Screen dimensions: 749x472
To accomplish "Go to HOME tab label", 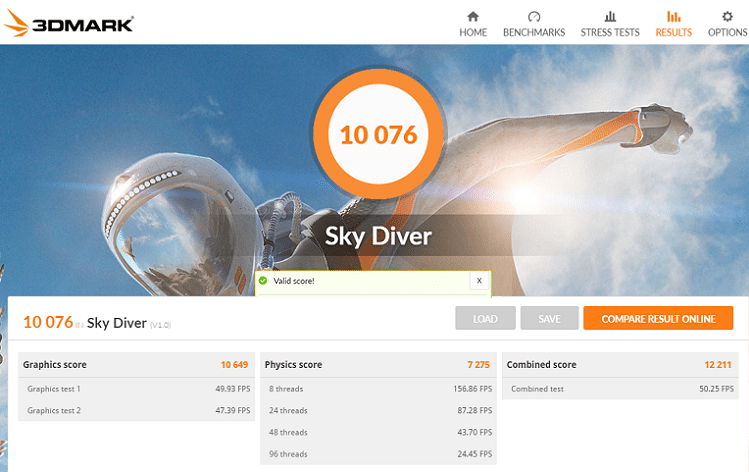I will coord(473,32).
